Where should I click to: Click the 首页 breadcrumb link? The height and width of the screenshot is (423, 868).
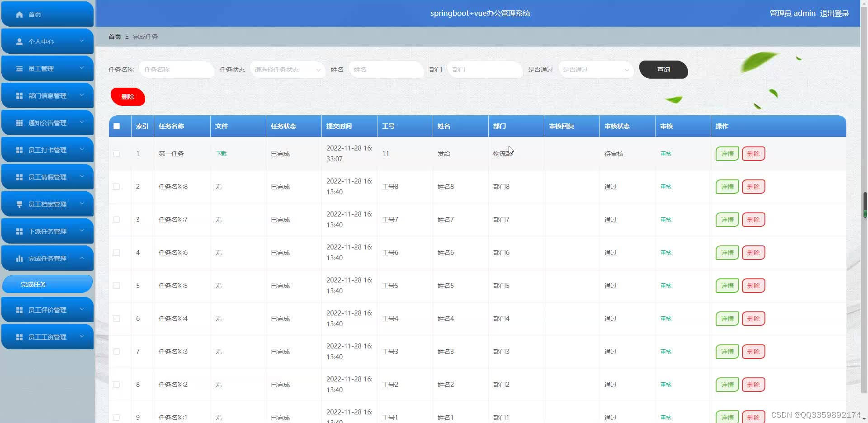[x=115, y=37]
